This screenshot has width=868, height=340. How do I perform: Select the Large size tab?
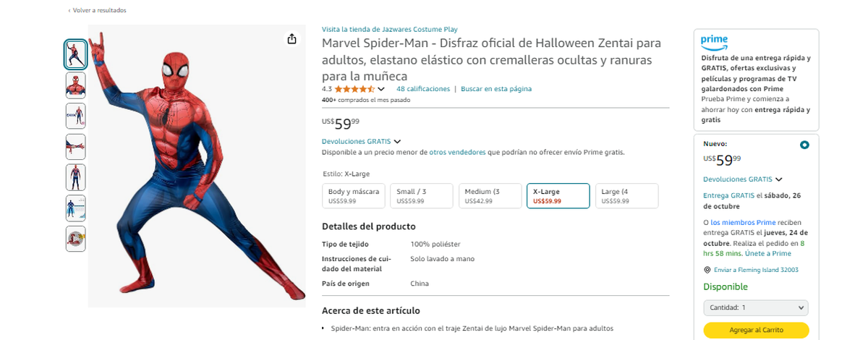point(626,196)
